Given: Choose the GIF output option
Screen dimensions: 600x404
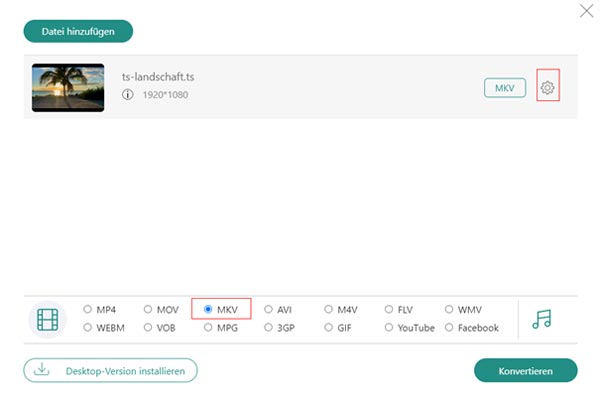Looking at the screenshot, I should tap(328, 327).
